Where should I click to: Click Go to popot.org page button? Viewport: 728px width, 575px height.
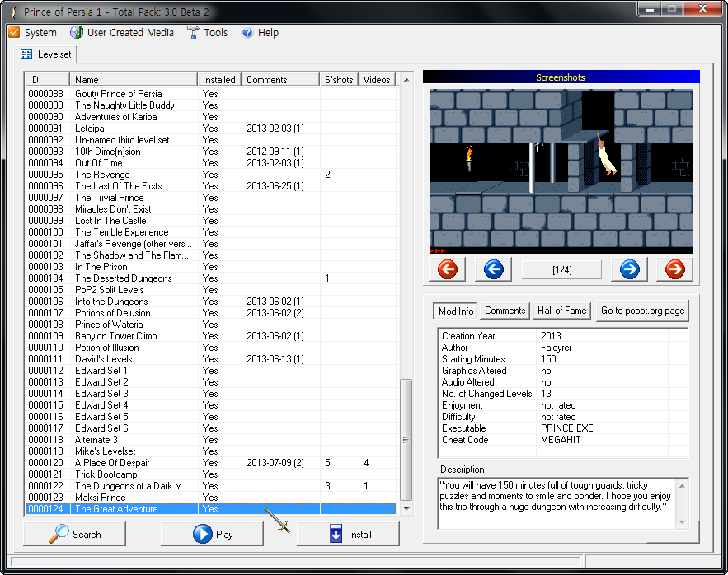click(642, 311)
